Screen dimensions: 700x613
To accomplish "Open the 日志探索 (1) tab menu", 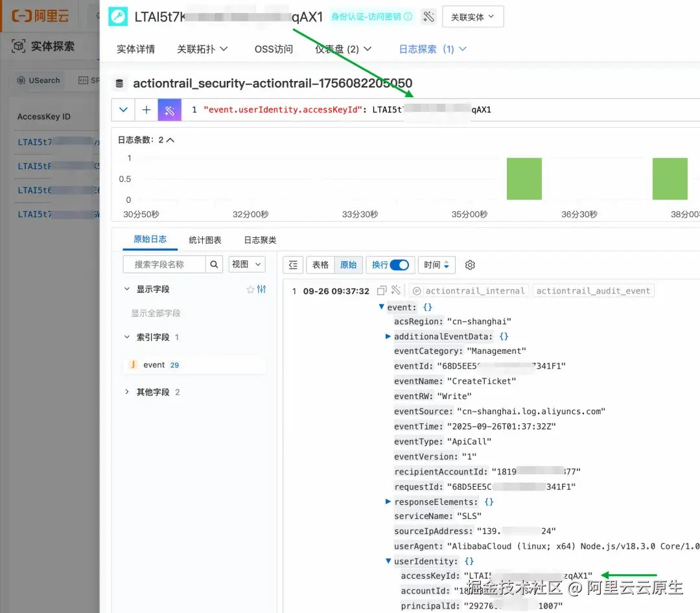I will click(432, 49).
